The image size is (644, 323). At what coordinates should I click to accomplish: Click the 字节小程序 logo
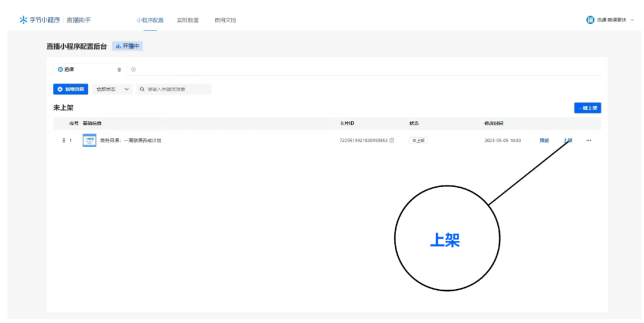pyautogui.click(x=40, y=20)
